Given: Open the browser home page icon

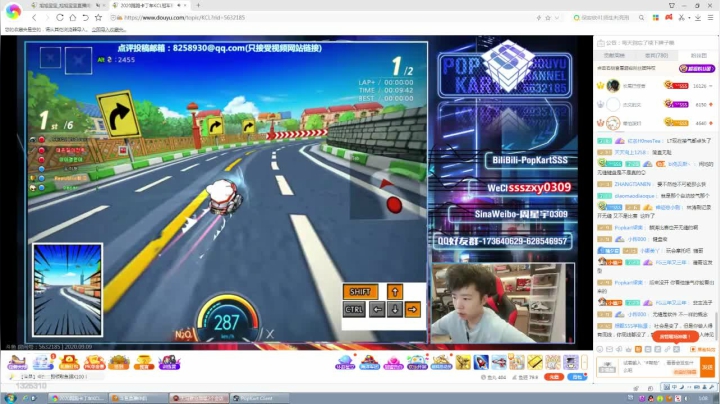Looking at the screenshot, I should pyautogui.click(x=73, y=17).
